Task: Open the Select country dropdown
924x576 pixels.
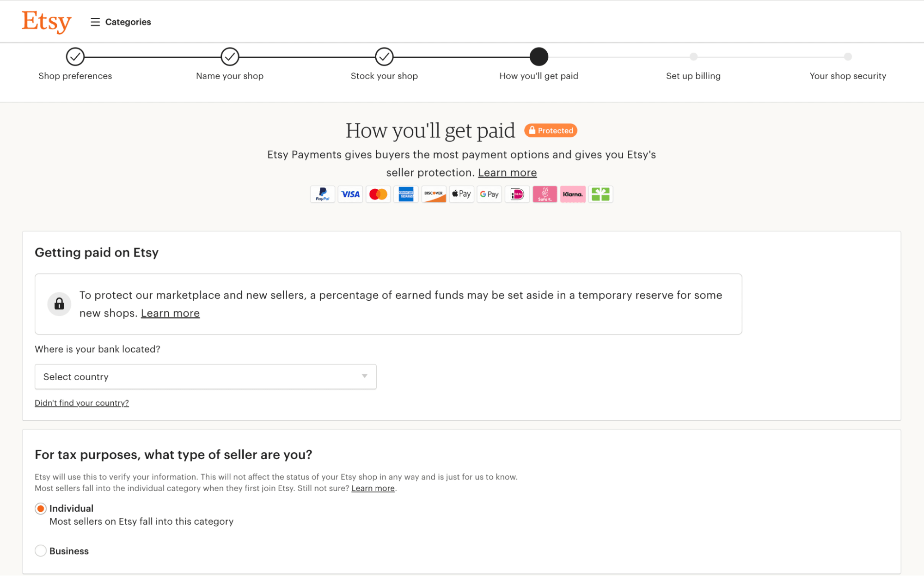Action: click(x=205, y=376)
